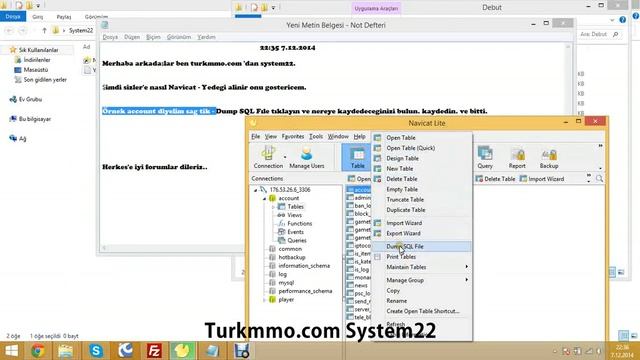Open the Query toolbar button
Image resolution: width=640 pixels, height=360 pixels.
coord(485,157)
